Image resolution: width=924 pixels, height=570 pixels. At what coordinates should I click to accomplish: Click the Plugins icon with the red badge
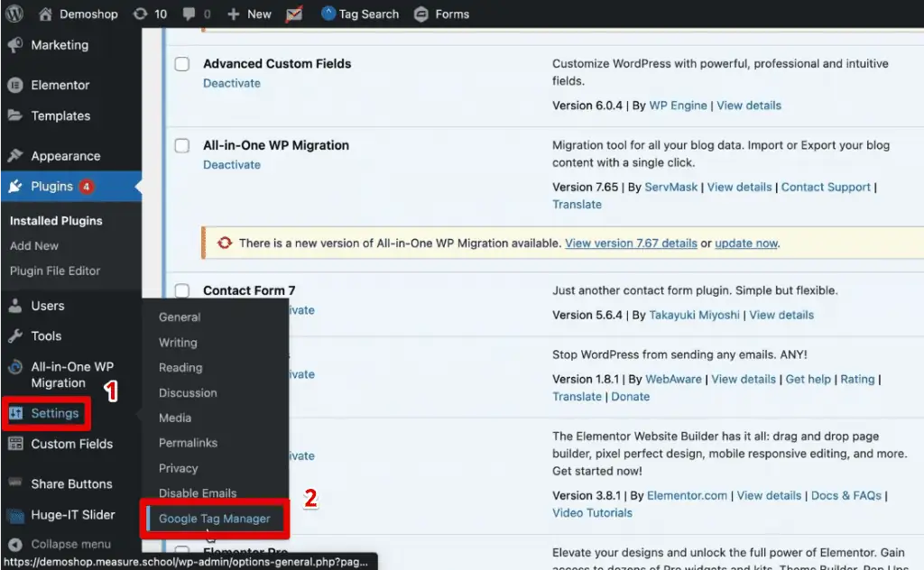(14, 186)
